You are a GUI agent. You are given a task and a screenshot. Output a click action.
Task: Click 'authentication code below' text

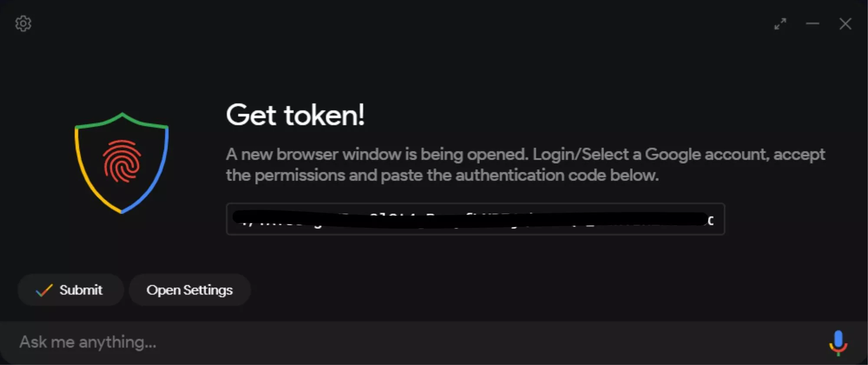557,175
